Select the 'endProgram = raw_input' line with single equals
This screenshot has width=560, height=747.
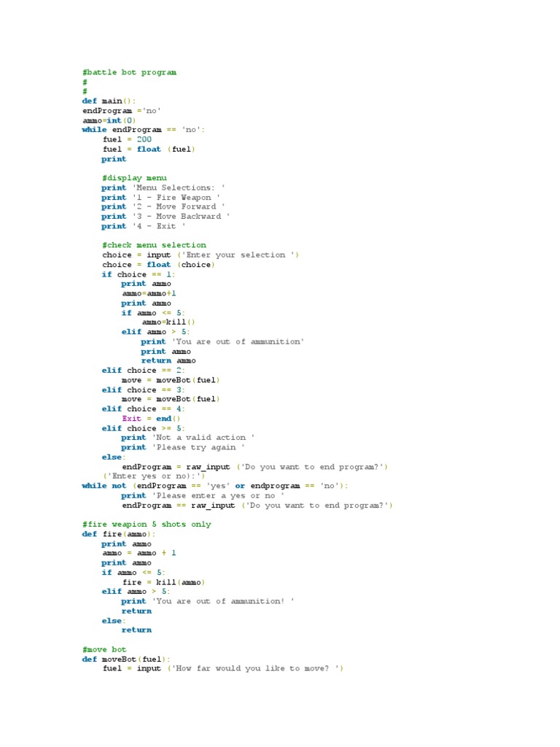click(x=255, y=467)
